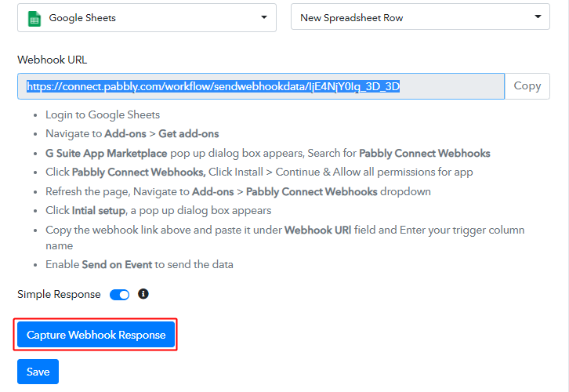Click the 'G Suite App Marketplace' instruction line

pyautogui.click(x=268, y=153)
